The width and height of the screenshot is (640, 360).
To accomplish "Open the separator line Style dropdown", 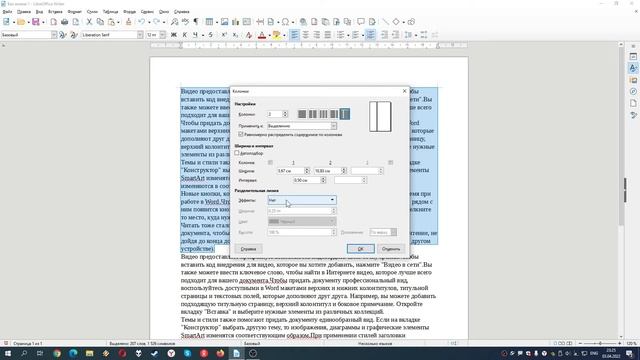I will (302, 200).
